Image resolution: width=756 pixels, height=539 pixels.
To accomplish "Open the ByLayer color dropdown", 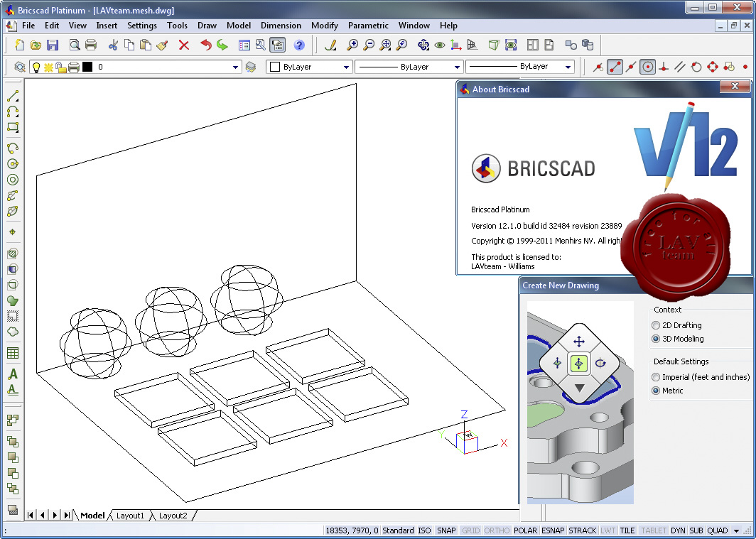I will [346, 67].
